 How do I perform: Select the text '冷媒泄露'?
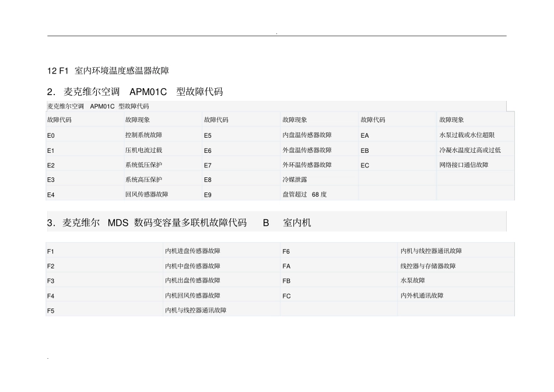tap(294, 180)
